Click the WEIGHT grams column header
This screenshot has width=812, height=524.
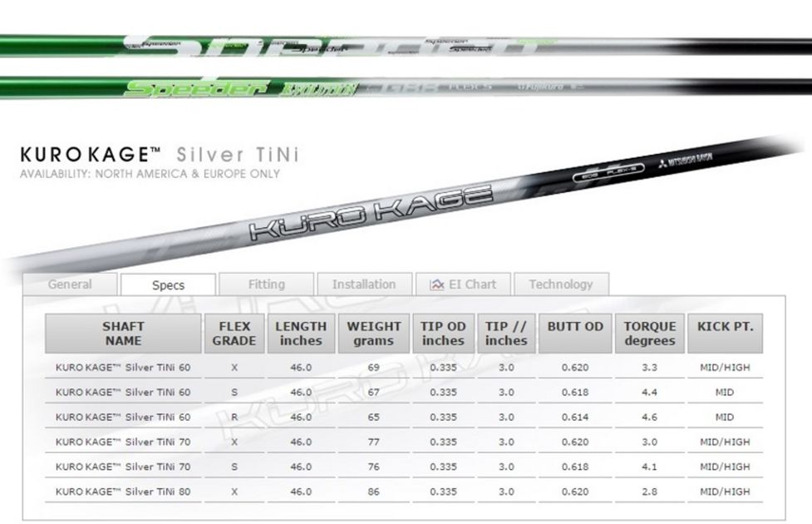(374, 334)
